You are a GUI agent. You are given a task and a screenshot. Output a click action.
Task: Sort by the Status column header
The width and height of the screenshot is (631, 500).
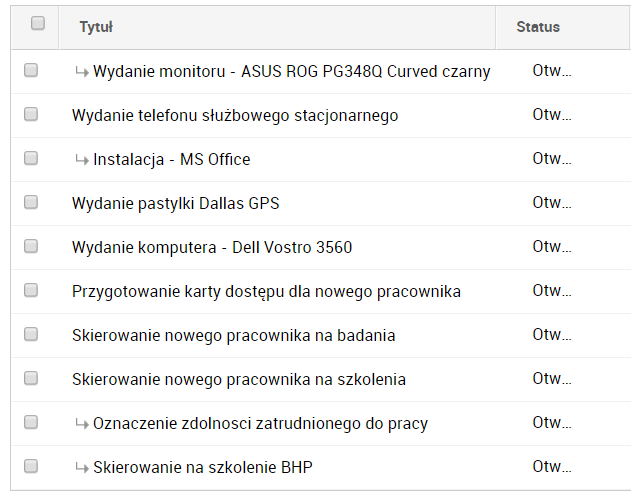(x=538, y=27)
